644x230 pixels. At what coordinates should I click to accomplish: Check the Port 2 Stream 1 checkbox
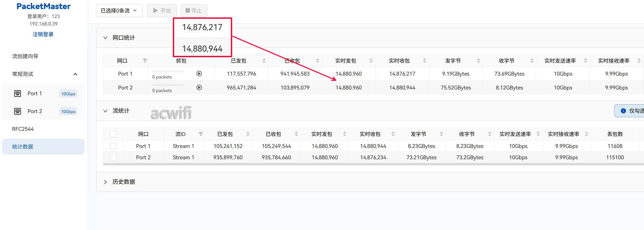[x=113, y=157]
